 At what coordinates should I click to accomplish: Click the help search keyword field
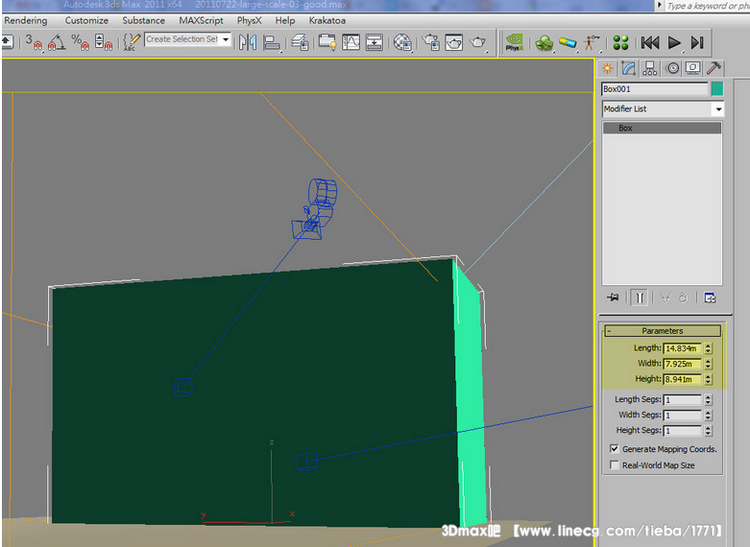click(707, 6)
